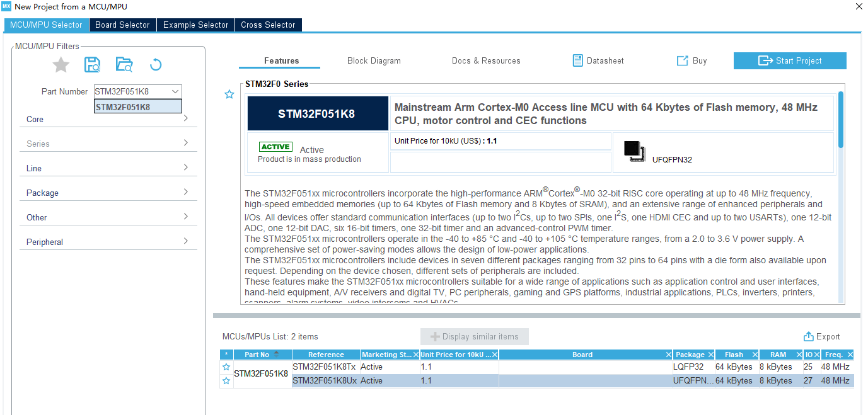
Task: Click the star column header
Action: pyautogui.click(x=226, y=355)
